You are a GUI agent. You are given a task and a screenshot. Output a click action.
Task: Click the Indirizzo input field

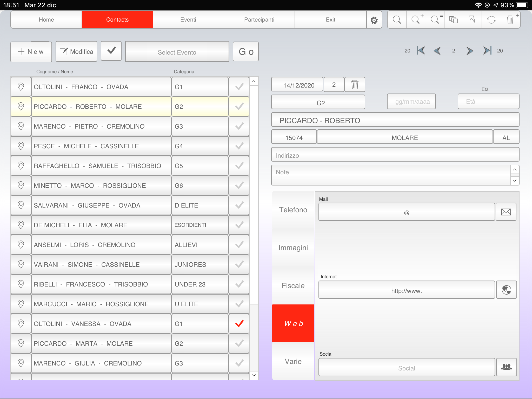pos(395,155)
